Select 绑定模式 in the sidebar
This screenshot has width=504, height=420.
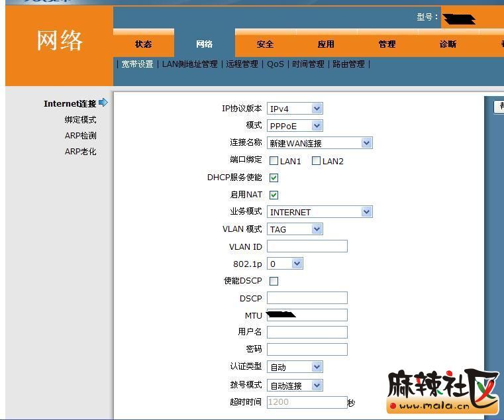click(x=80, y=120)
